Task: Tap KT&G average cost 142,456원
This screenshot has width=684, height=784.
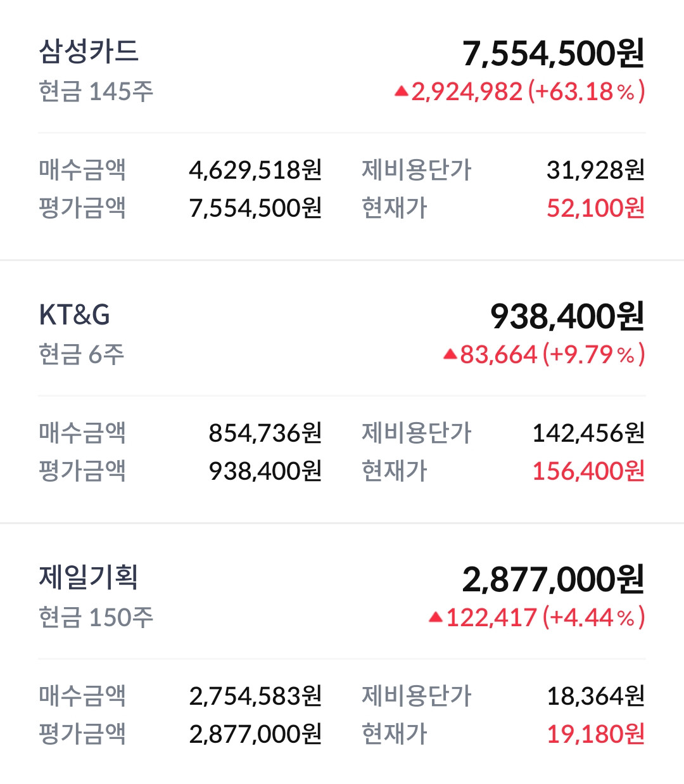Action: (x=589, y=433)
